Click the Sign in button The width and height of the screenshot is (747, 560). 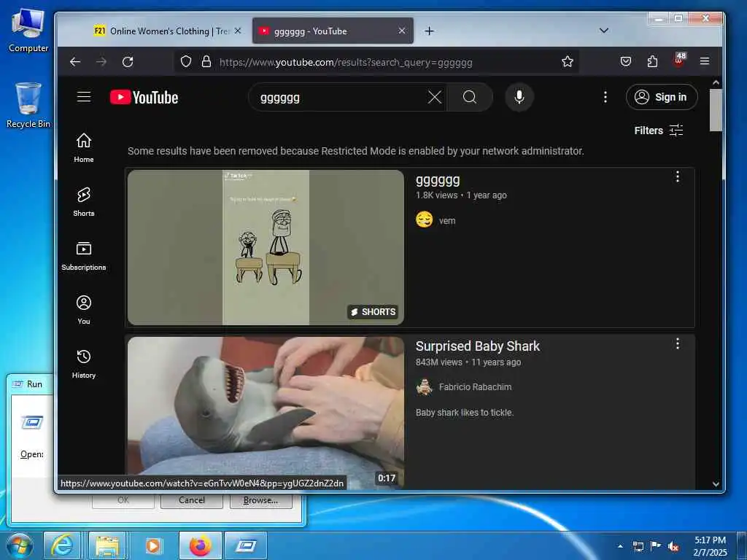[662, 97]
